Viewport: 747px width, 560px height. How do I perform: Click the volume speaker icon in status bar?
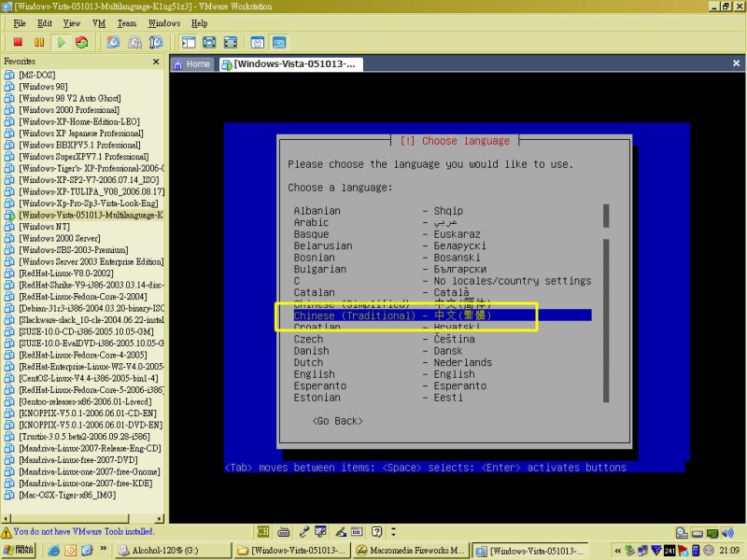728,533
